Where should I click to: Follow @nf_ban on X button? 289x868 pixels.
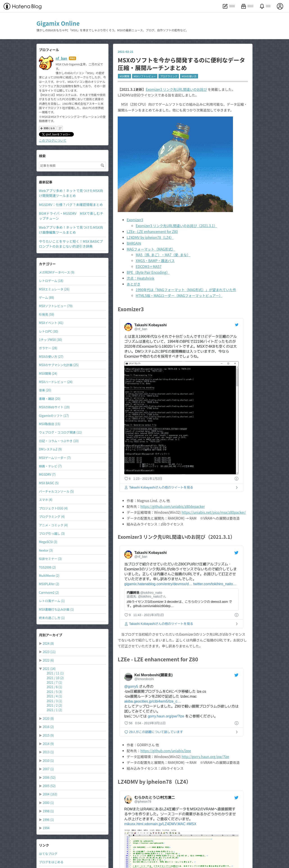[56, 135]
